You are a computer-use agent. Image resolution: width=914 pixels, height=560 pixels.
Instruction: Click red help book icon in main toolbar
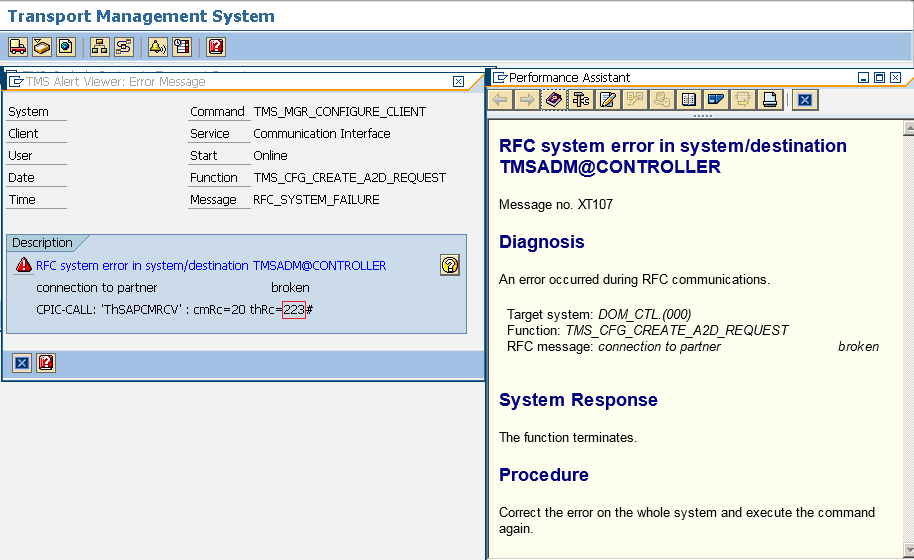[x=216, y=47]
